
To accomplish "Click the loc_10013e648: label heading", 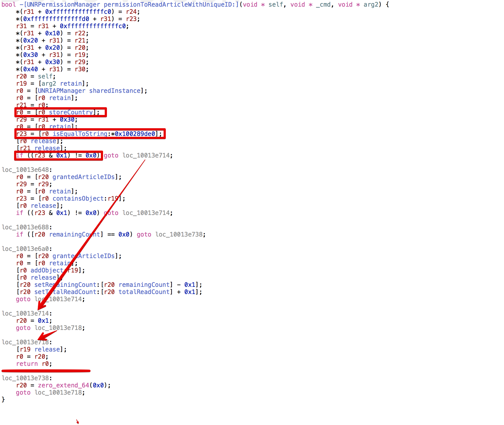I will [27, 170].
